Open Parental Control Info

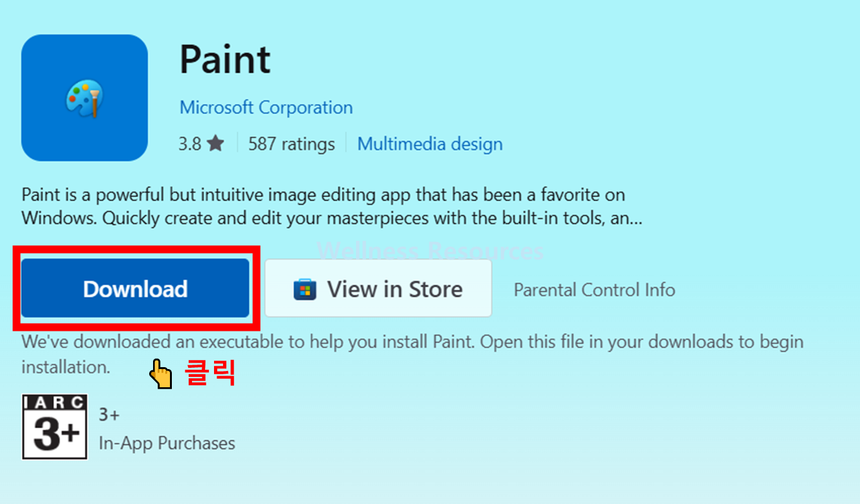(x=594, y=289)
